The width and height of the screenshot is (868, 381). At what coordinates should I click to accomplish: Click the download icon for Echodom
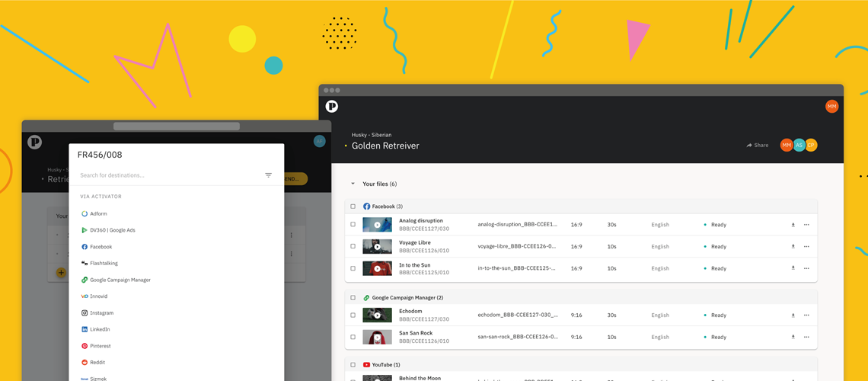793,315
